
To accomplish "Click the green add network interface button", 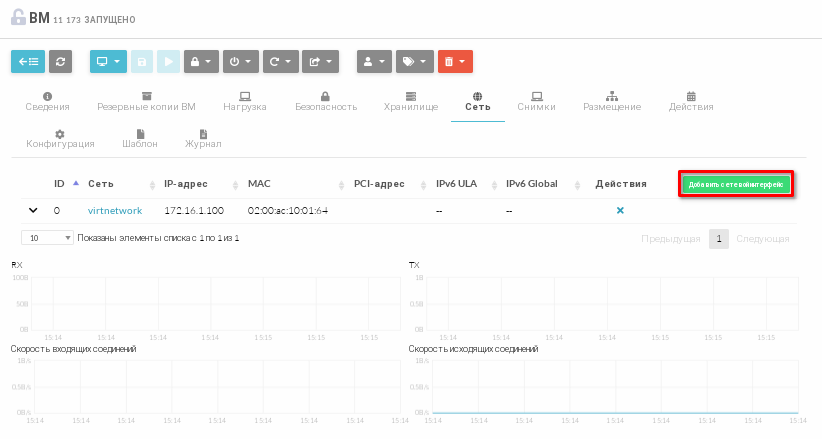I will tap(736, 184).
